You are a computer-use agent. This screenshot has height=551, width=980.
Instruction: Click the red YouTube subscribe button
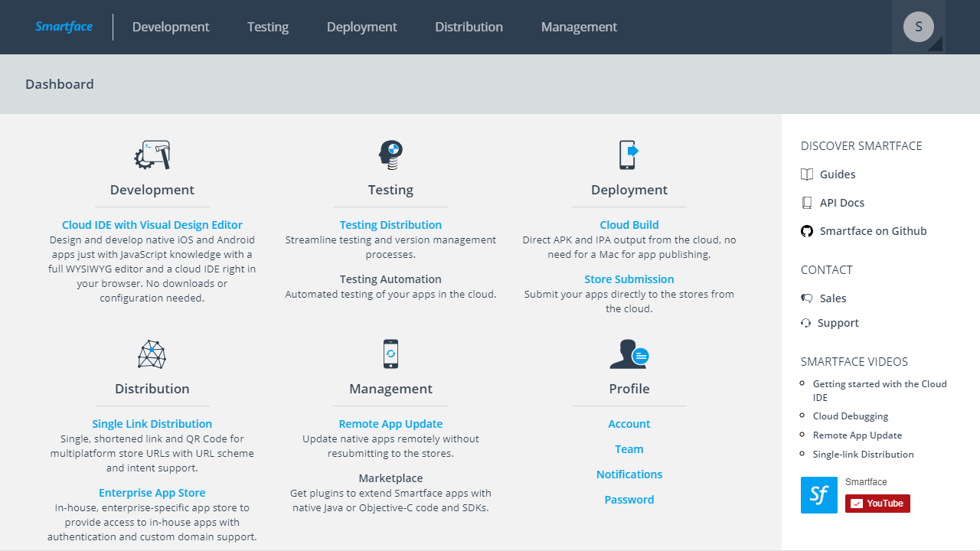tap(877, 504)
